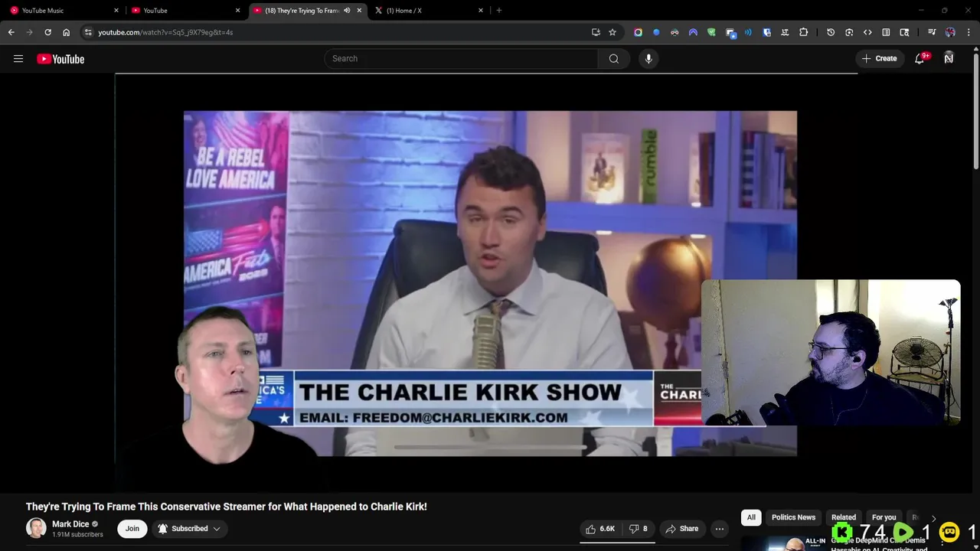Close the Home / X tab
The image size is (980, 551).
[481, 11]
